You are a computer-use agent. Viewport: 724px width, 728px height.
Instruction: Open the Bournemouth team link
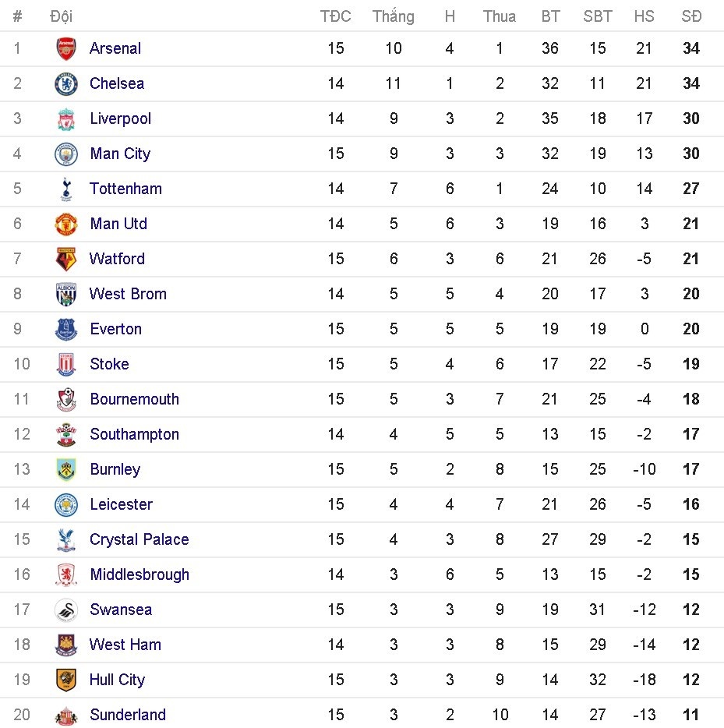pyautogui.click(x=134, y=399)
